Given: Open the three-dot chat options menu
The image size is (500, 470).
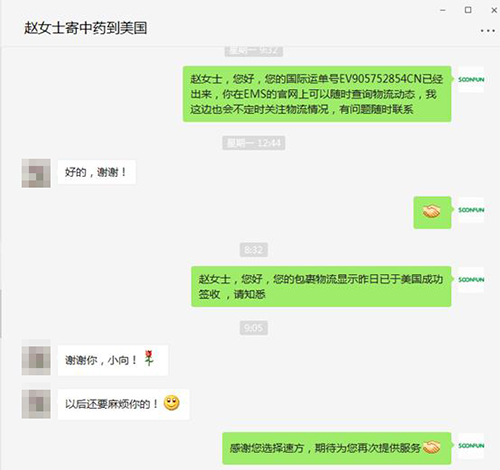Looking at the screenshot, I should pos(487,31).
